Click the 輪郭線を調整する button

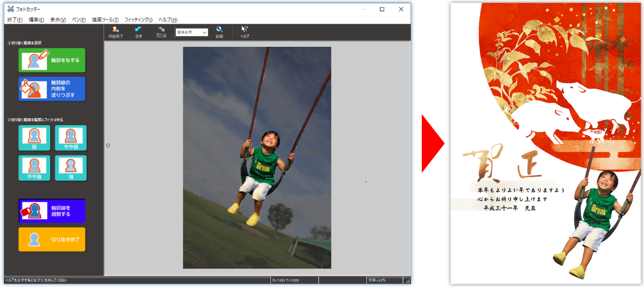(52, 211)
